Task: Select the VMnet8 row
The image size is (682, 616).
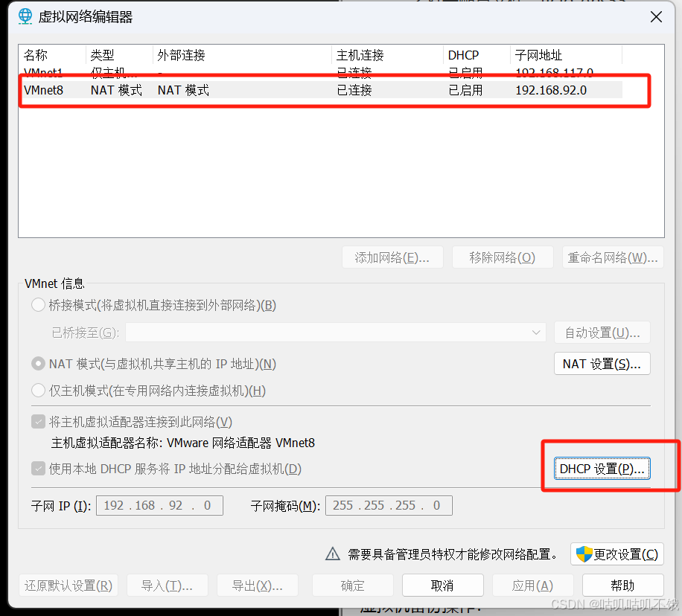Action: [x=321, y=90]
